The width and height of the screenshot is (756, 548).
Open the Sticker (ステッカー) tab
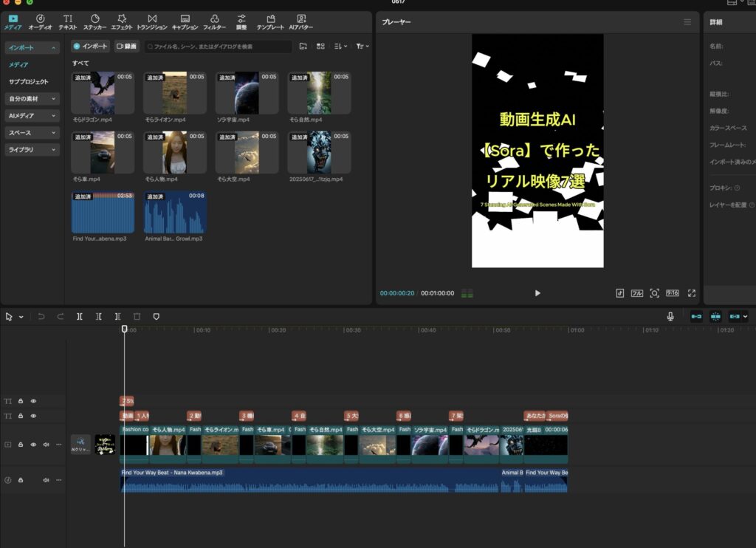click(95, 22)
